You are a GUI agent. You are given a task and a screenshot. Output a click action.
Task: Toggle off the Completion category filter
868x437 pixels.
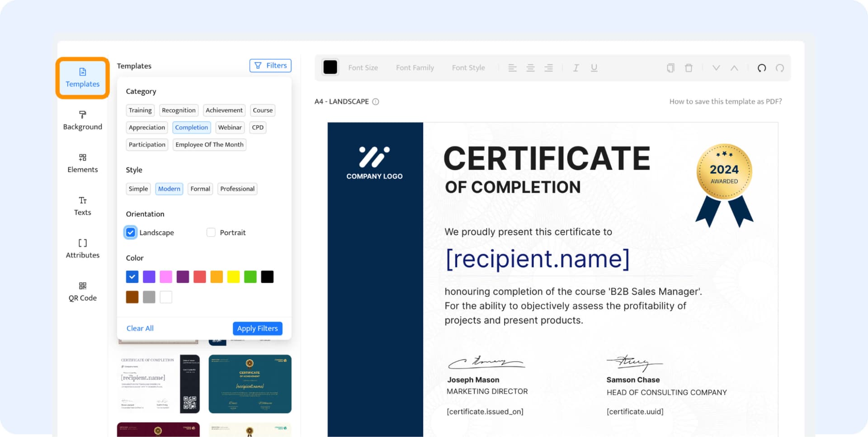(x=192, y=127)
